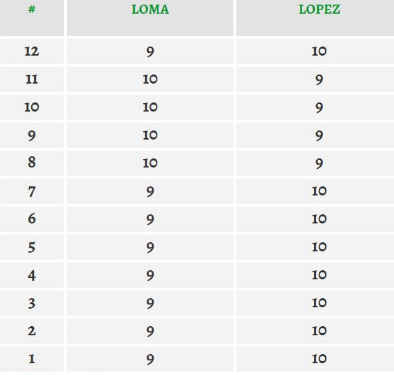
Task: Click LOPEZ's score in round 9
Action: pos(319,136)
